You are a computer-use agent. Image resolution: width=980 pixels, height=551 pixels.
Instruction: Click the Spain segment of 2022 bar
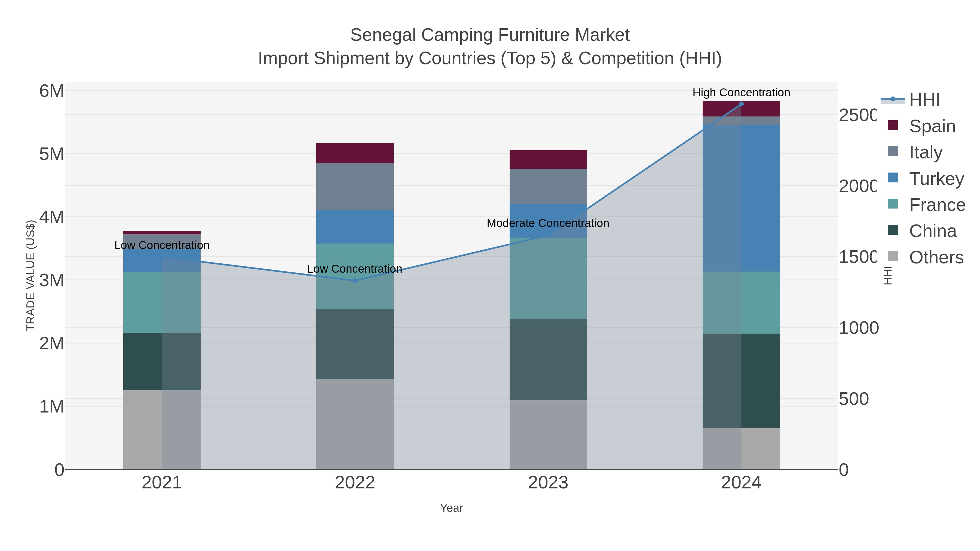(355, 153)
